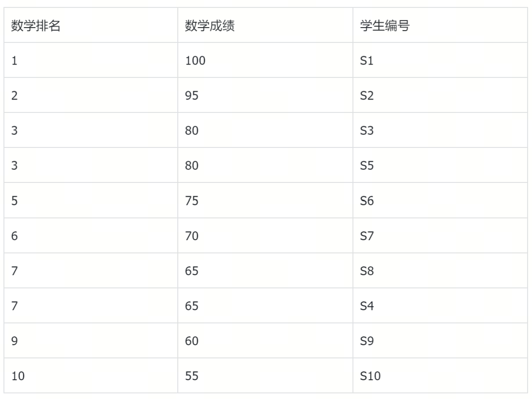Click the 数学成绩 column header

coord(209,26)
